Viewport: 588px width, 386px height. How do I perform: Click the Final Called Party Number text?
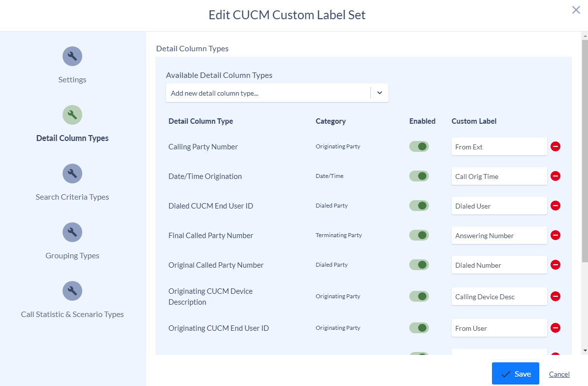211,236
